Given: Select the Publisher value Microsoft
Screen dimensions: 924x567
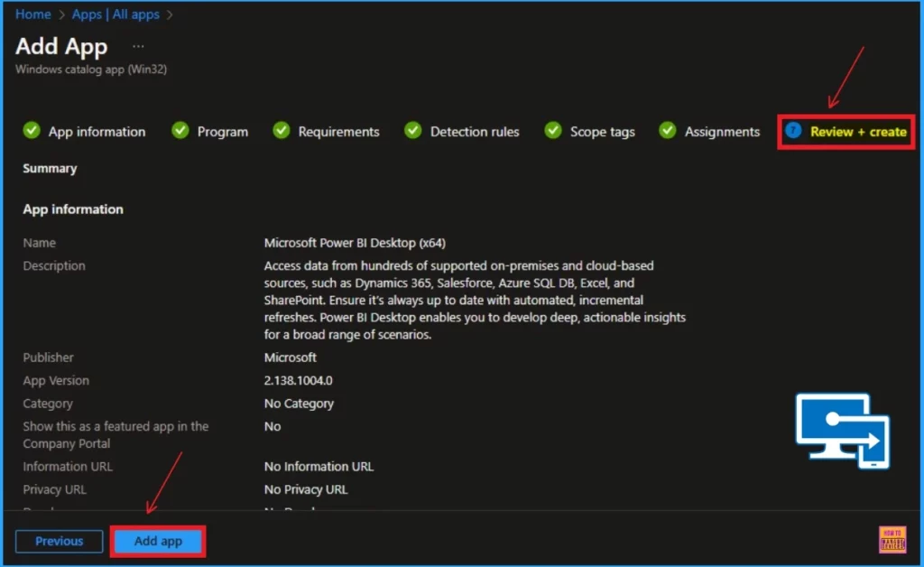Looking at the screenshot, I should (290, 358).
